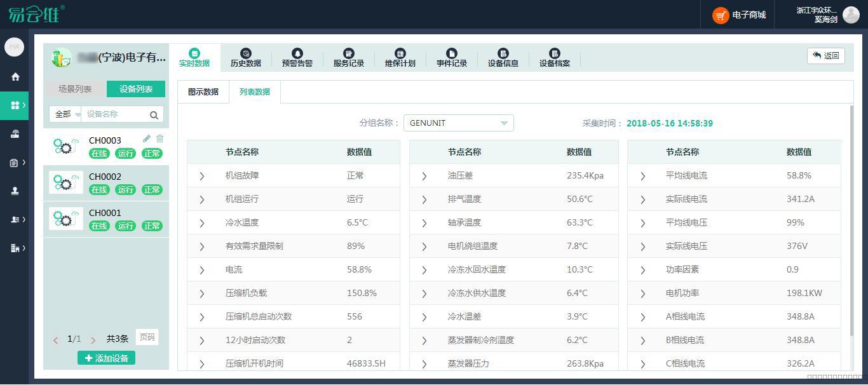
Task: Click the 页码 page jump button
Action: 147,337
